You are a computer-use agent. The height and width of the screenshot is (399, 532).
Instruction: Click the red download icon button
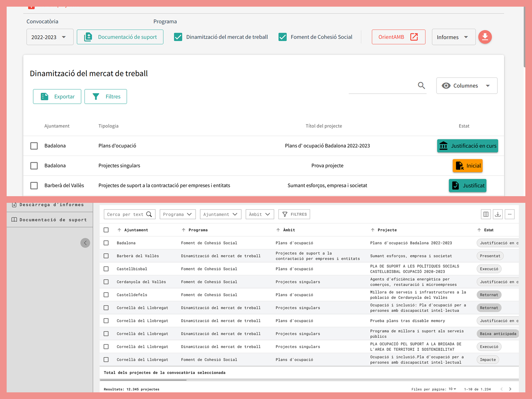point(485,37)
